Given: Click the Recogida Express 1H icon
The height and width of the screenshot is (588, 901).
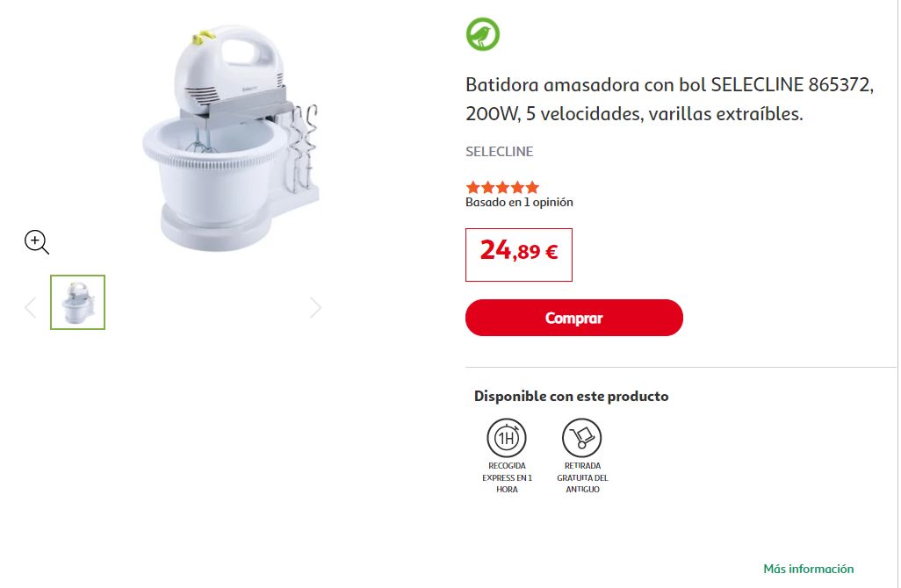Looking at the screenshot, I should 506,438.
